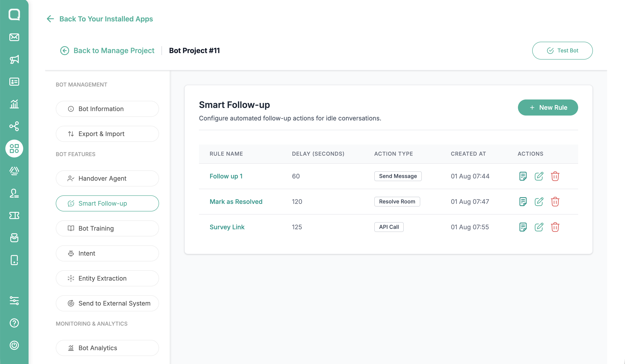
Task: Edit the Survey Link rule
Action: [539, 227]
